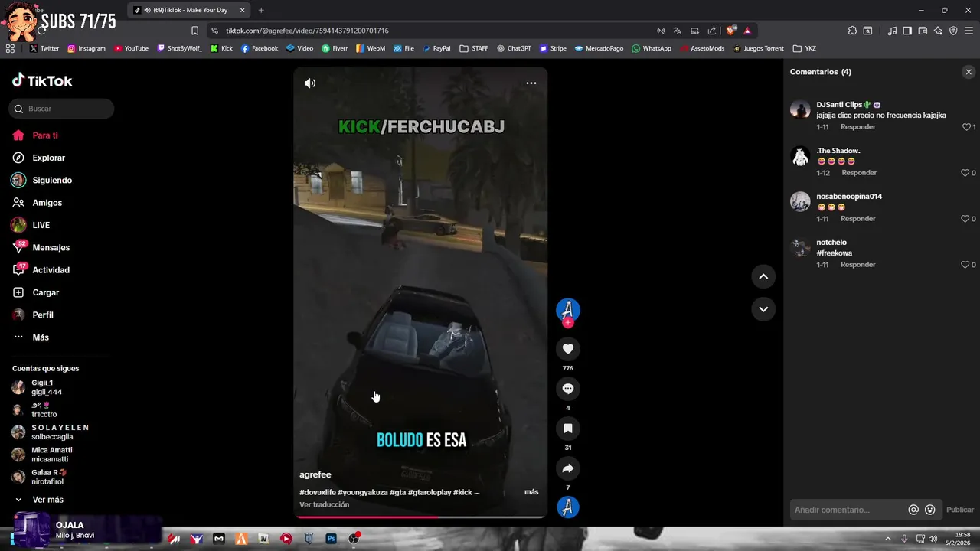980x551 pixels.
Task: Open the comments bubble icon
Action: pyautogui.click(x=568, y=389)
